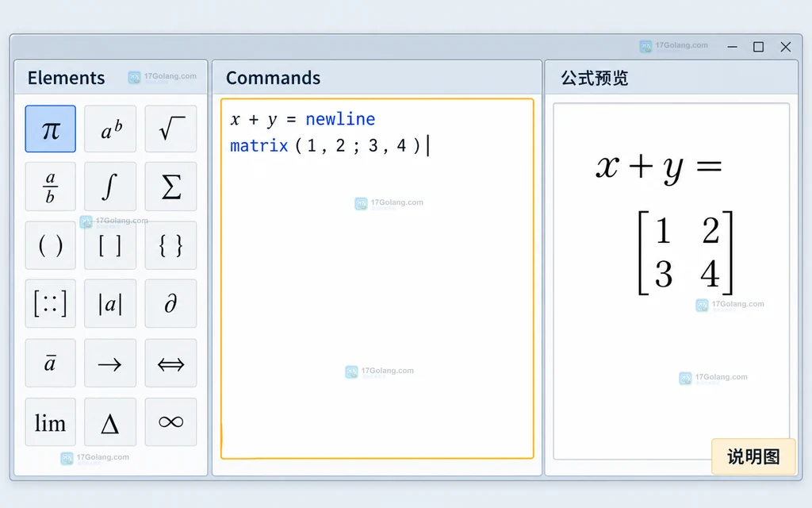The height and width of the screenshot is (508, 812).
Task: Insert the infinity symbol element
Action: tap(171, 422)
